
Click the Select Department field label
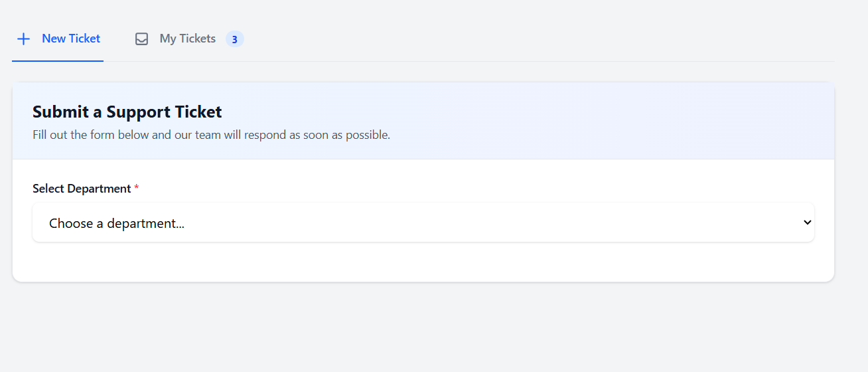pyautogui.click(x=82, y=189)
